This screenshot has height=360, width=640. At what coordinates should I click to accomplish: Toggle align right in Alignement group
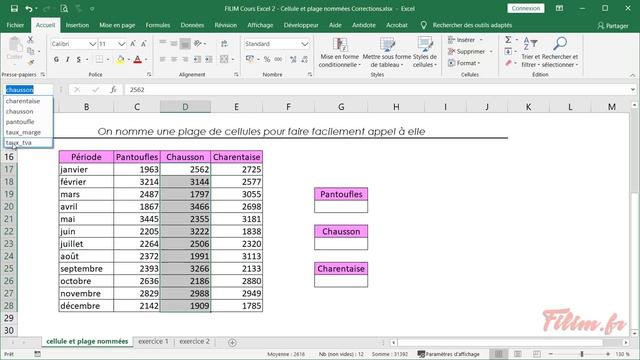185,60
